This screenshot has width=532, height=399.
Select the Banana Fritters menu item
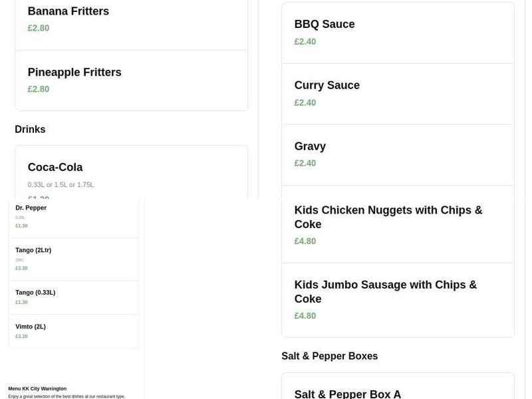pos(68,11)
